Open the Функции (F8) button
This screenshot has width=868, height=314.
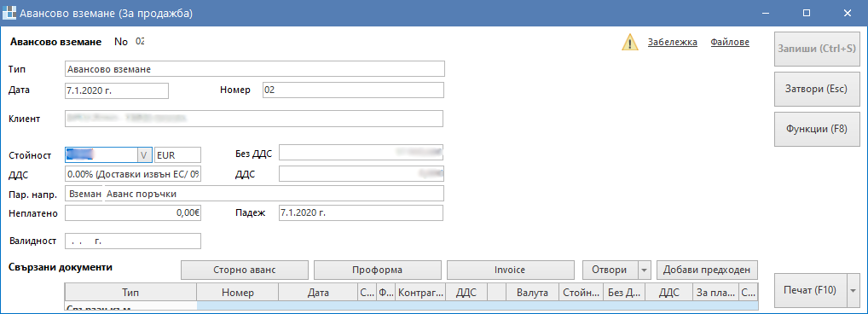pos(817,129)
